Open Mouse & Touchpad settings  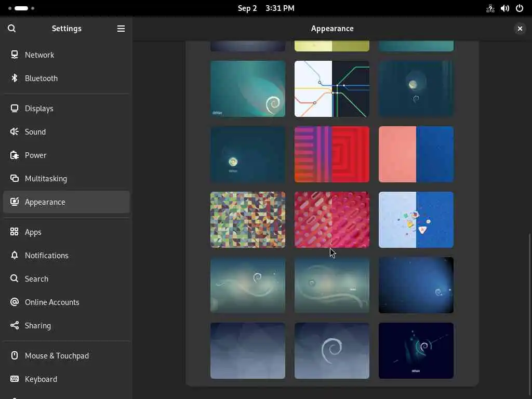(x=66, y=355)
